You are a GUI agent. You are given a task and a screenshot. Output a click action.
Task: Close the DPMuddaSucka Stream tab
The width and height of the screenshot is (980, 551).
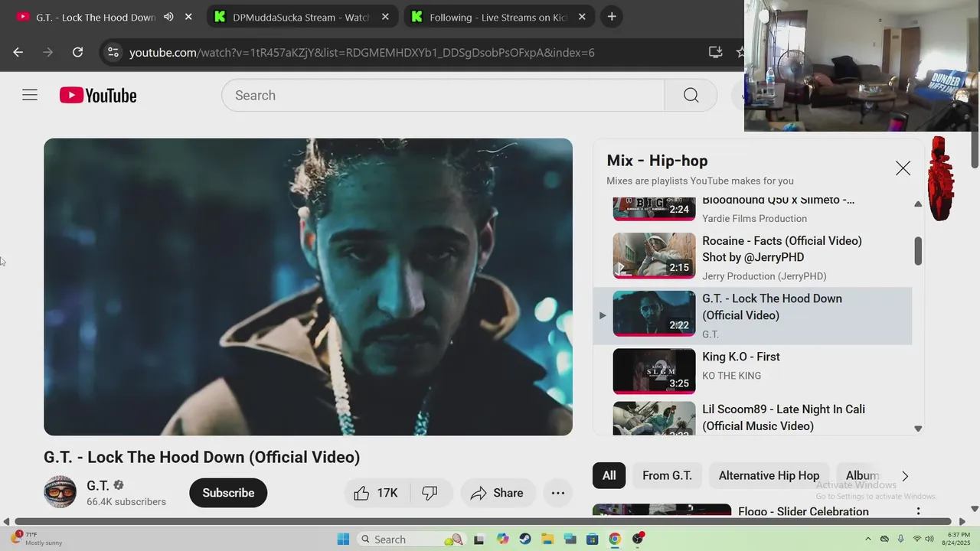tap(386, 17)
